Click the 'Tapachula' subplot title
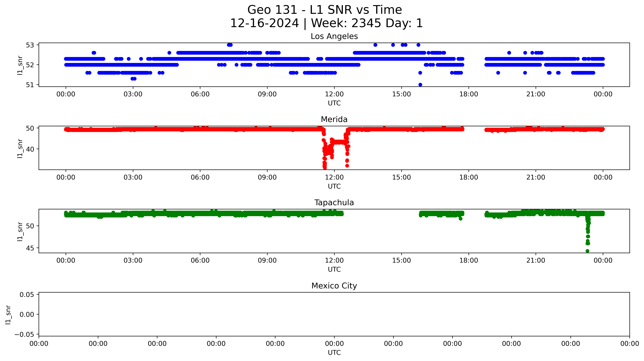 (334, 203)
